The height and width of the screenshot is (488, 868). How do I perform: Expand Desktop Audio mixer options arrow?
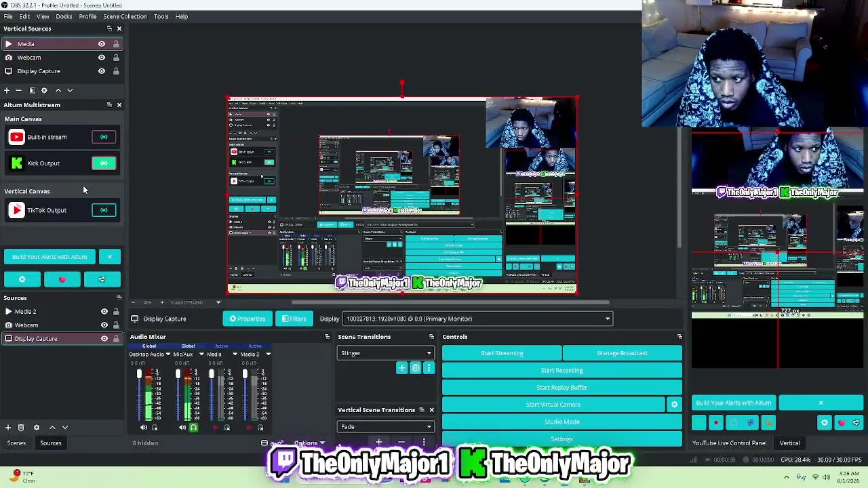click(x=169, y=354)
